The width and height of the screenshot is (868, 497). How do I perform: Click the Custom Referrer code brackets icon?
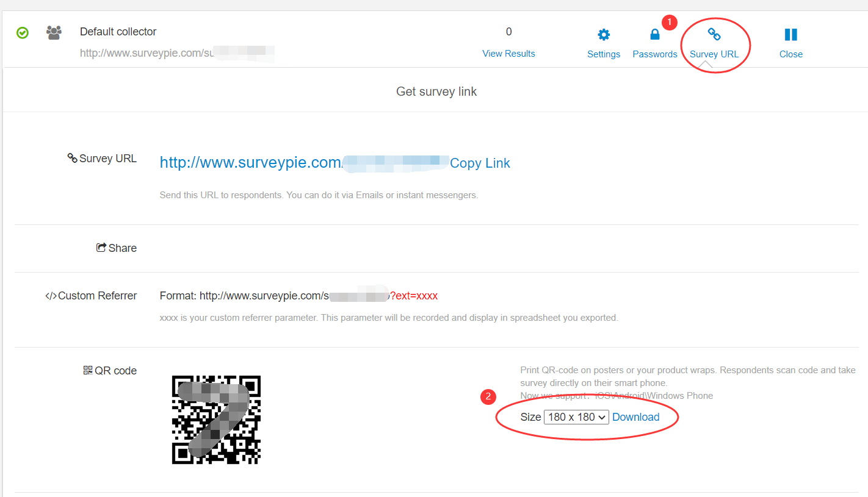[x=51, y=296]
